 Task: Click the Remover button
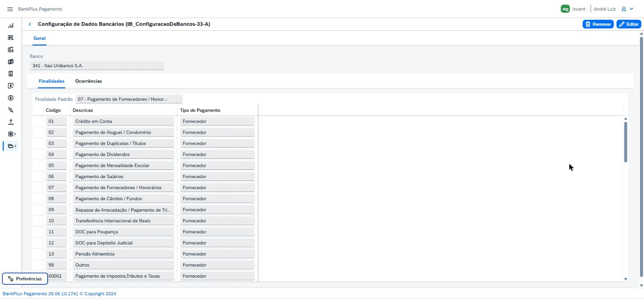598,24
